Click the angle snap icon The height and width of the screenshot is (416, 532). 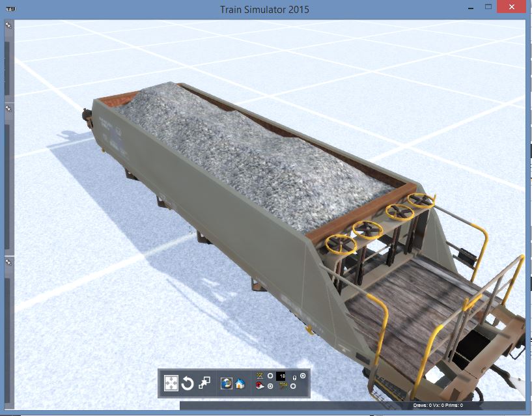(260, 376)
